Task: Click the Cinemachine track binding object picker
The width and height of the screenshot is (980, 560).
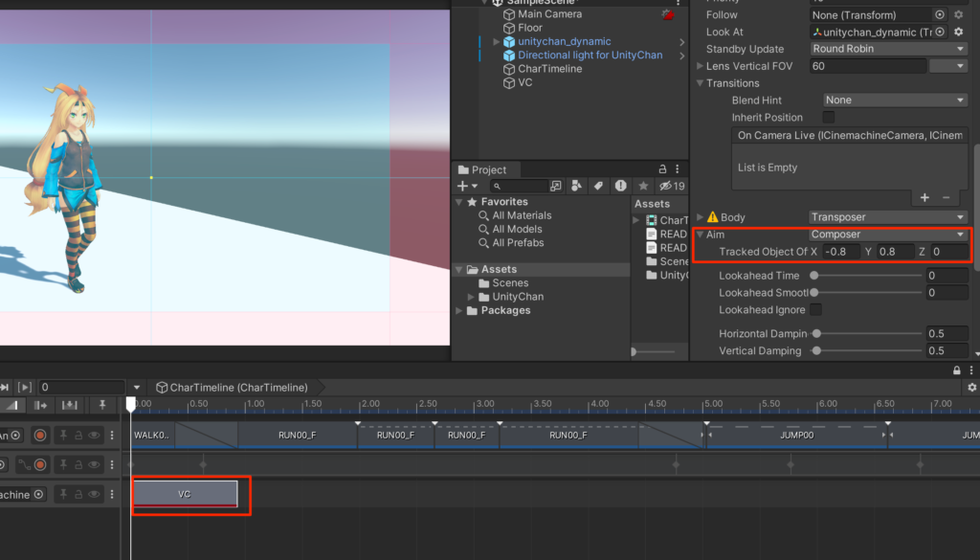Action: 38,494
